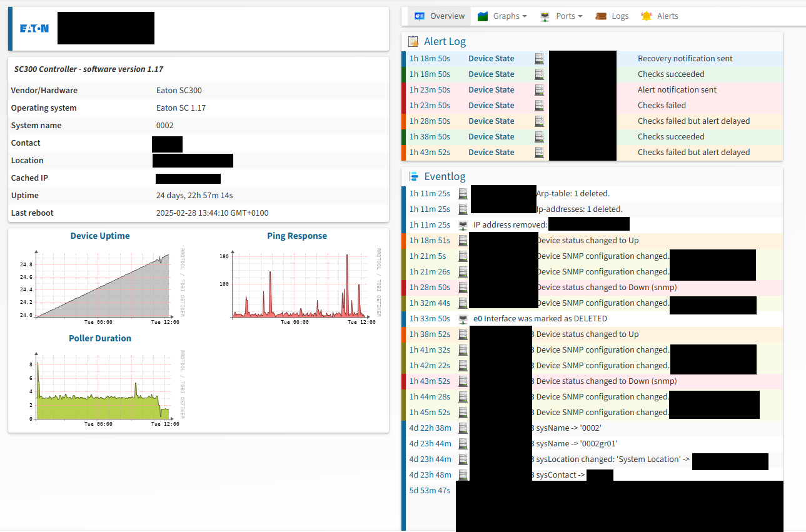Click device icon in sysContact row
Screen dimensions: 806x532
(463, 475)
